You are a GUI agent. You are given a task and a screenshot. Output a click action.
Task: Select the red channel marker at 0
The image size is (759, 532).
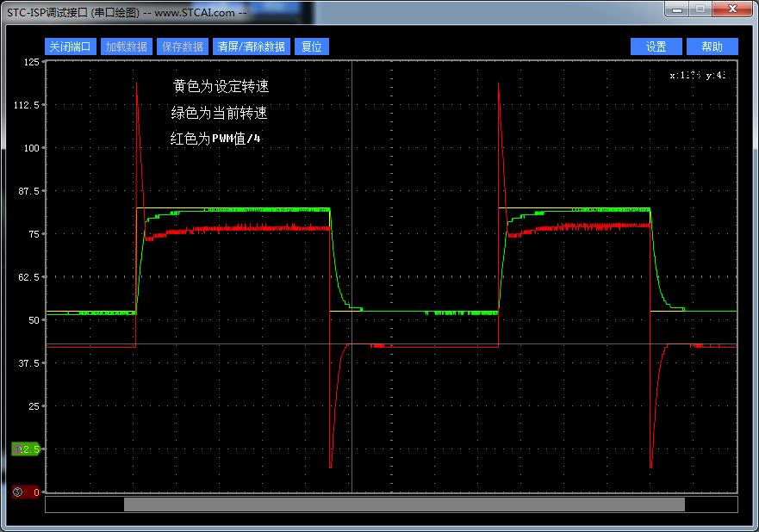[25, 492]
